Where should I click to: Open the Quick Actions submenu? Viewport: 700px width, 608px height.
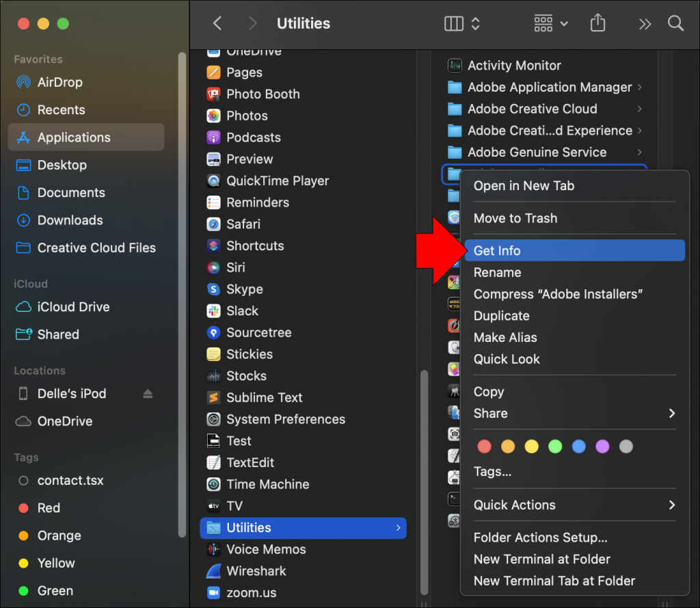tap(514, 505)
